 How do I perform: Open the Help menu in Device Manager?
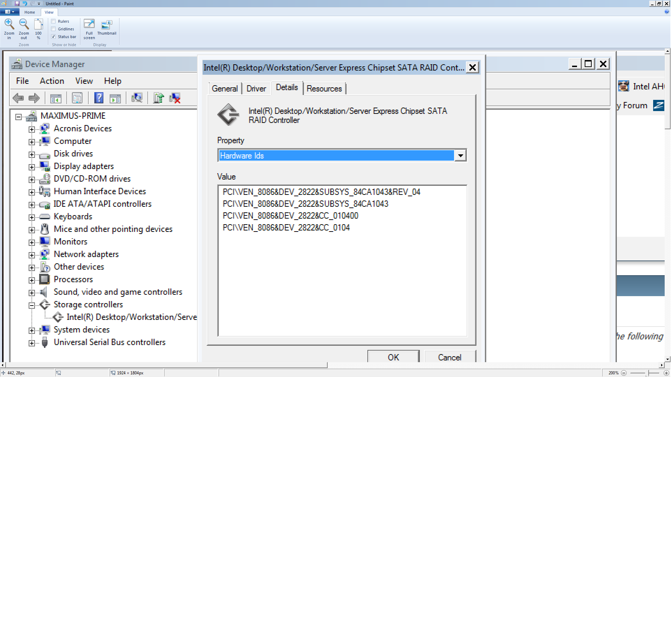tap(112, 81)
